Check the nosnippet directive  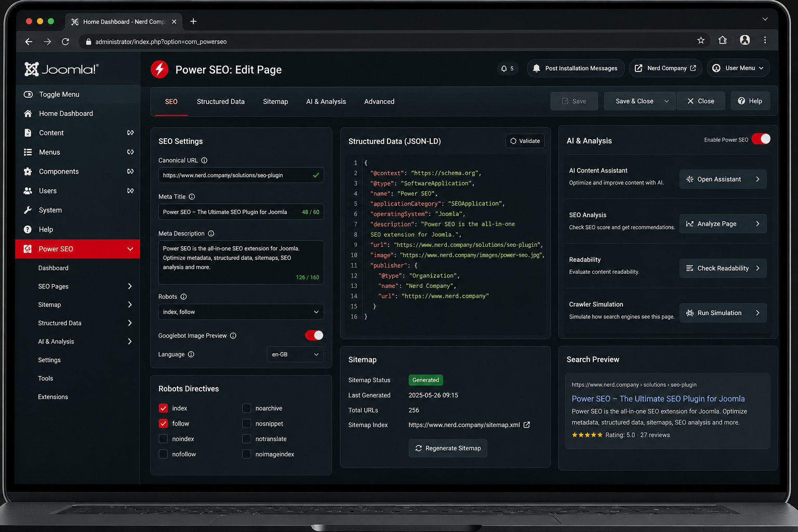(247, 423)
